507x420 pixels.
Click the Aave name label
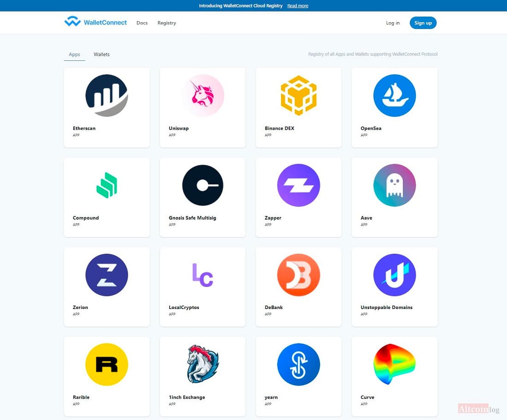coord(366,218)
